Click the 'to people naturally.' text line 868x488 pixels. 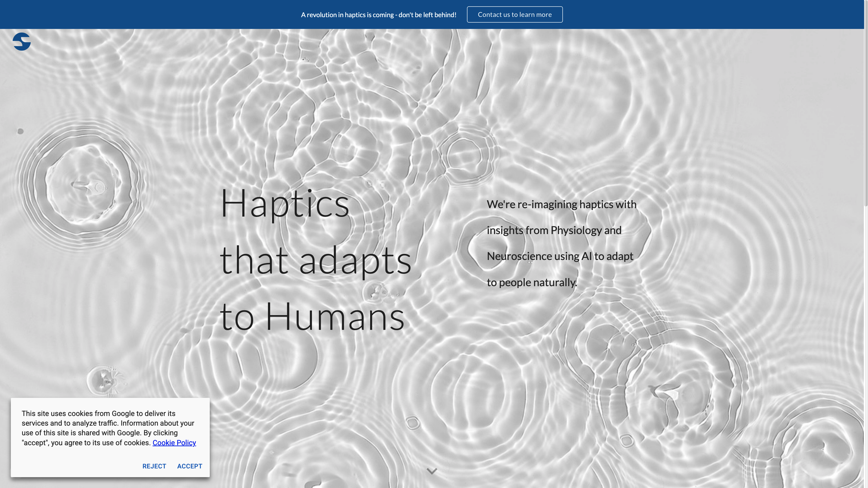click(x=532, y=282)
